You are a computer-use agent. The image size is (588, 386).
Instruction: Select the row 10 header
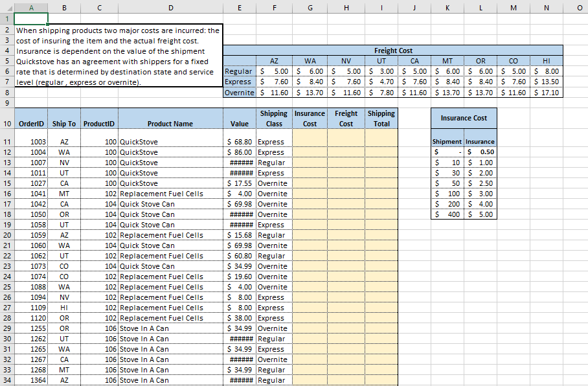point(6,123)
